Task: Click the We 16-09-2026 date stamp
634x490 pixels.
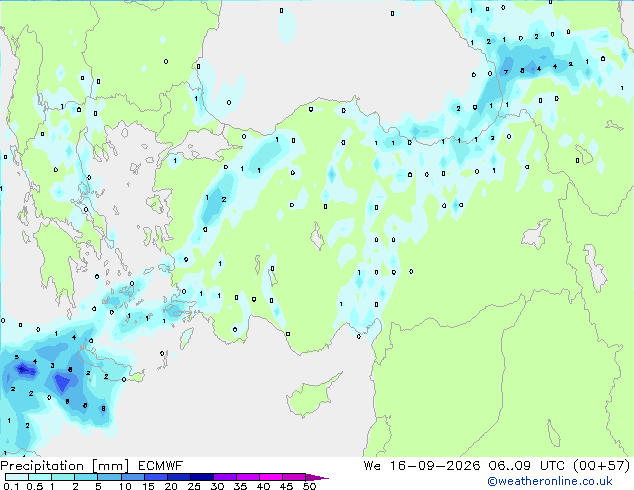Action: click(x=422, y=466)
